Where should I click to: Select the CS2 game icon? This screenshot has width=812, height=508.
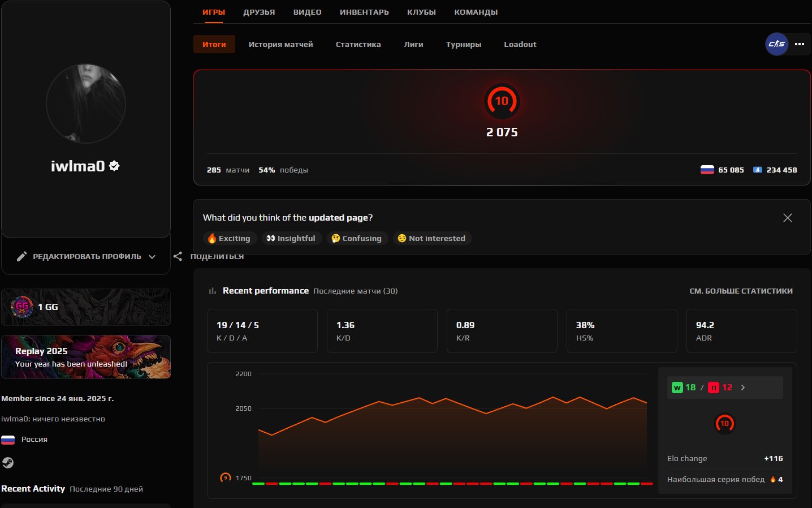click(x=776, y=44)
